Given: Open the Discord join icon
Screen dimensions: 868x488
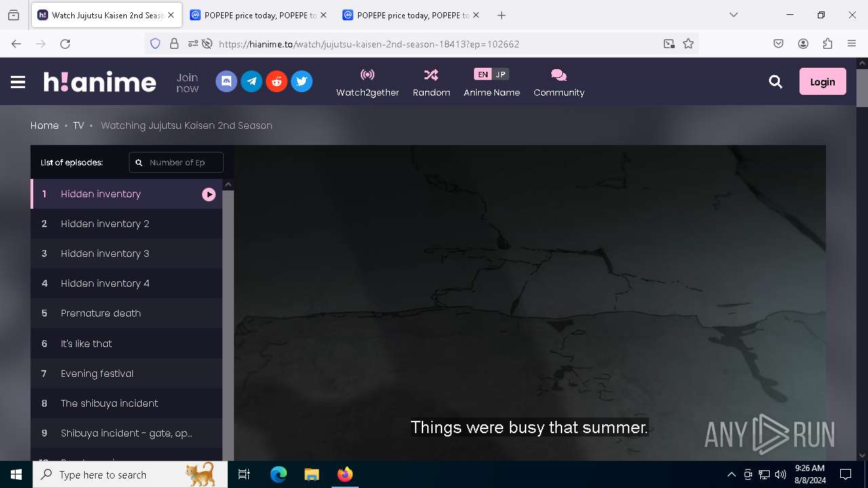Looking at the screenshot, I should click(226, 81).
